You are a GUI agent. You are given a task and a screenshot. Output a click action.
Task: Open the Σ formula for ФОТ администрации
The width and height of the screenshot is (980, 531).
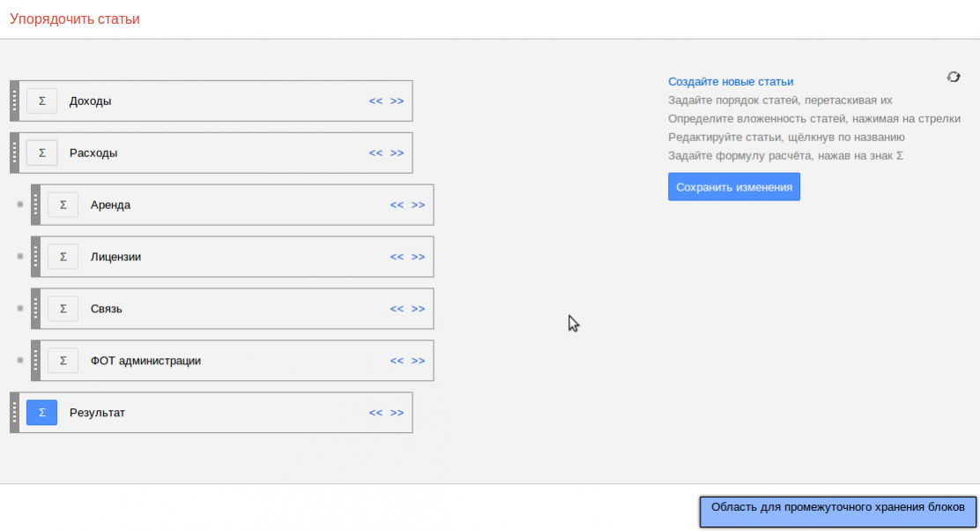tap(63, 361)
